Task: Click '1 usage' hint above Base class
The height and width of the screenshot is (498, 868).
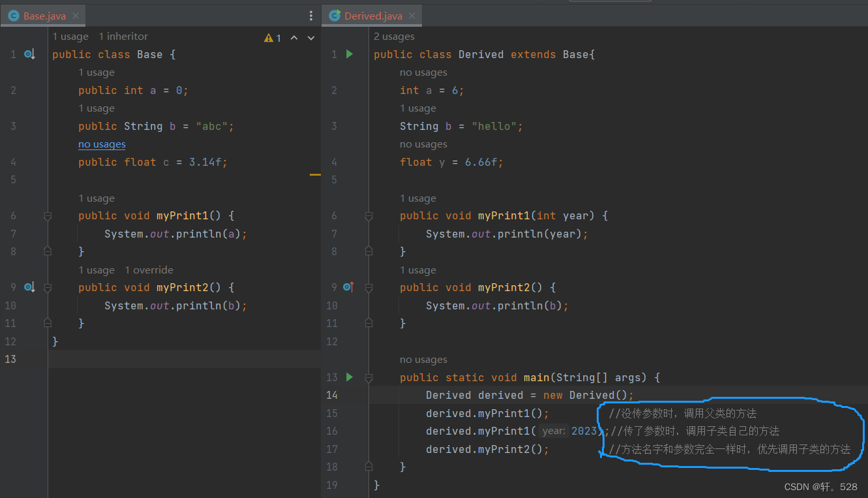Action: point(70,37)
